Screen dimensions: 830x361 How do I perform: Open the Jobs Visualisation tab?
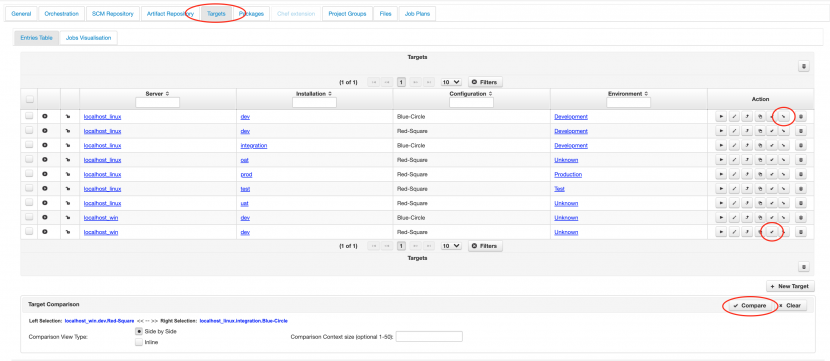[89, 38]
